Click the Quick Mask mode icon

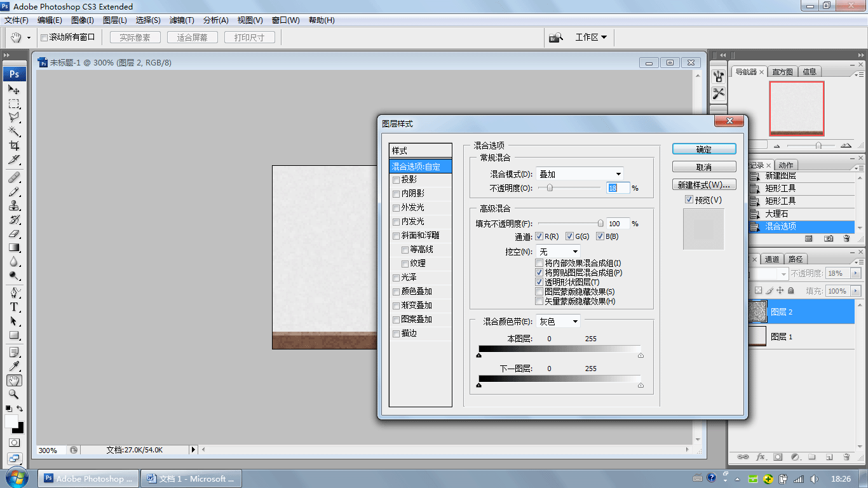tap(14, 443)
